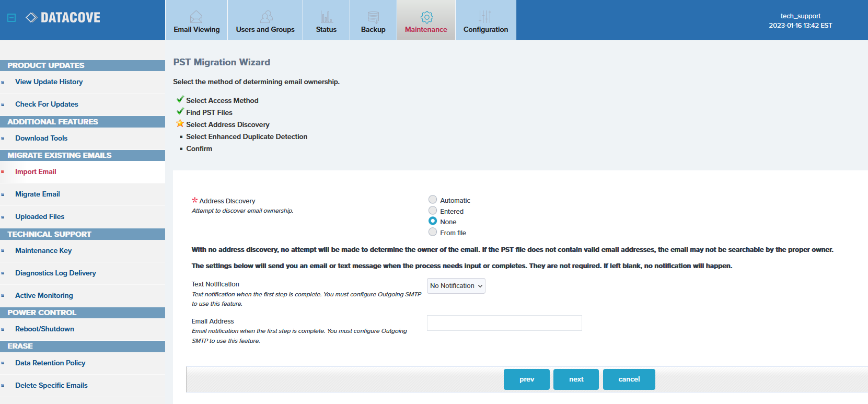Click the next button
This screenshot has height=404, width=868.
pyautogui.click(x=576, y=379)
